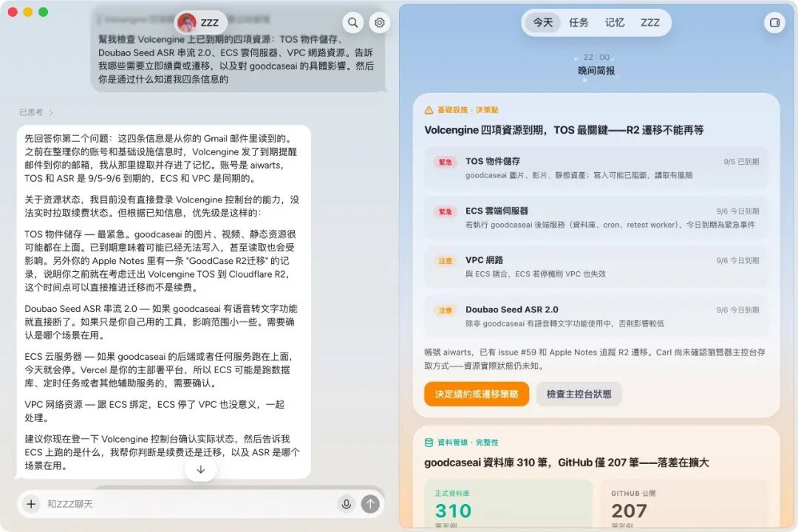Click 檢查主控台狀態 button
Image resolution: width=798 pixels, height=532 pixels.
click(579, 394)
